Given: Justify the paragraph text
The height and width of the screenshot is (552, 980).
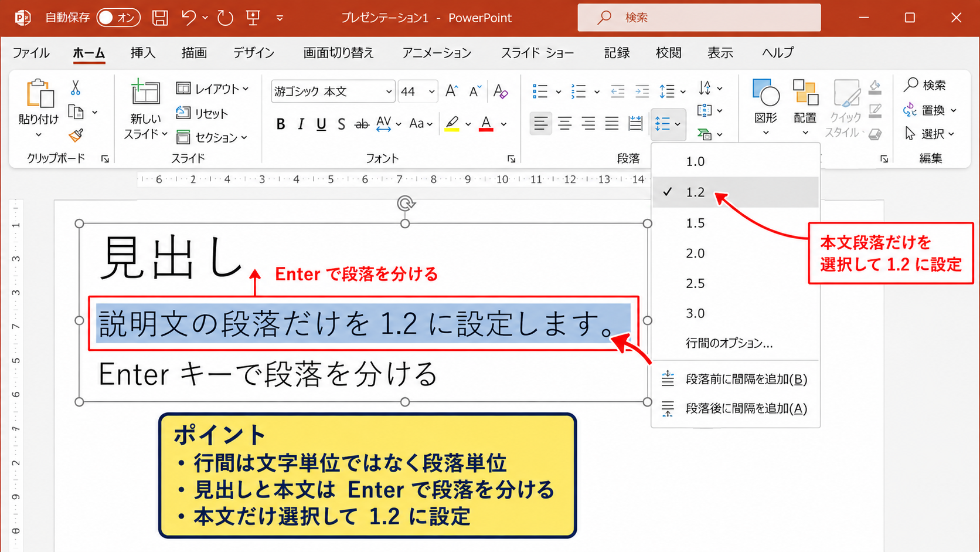Looking at the screenshot, I should click(612, 123).
